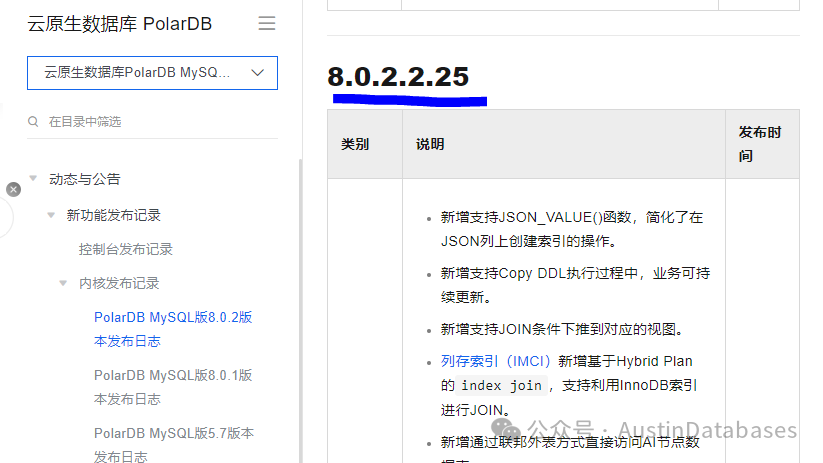Collapse the 动态与公告 tree section
This screenshot has width=823, height=463.
click(33, 178)
